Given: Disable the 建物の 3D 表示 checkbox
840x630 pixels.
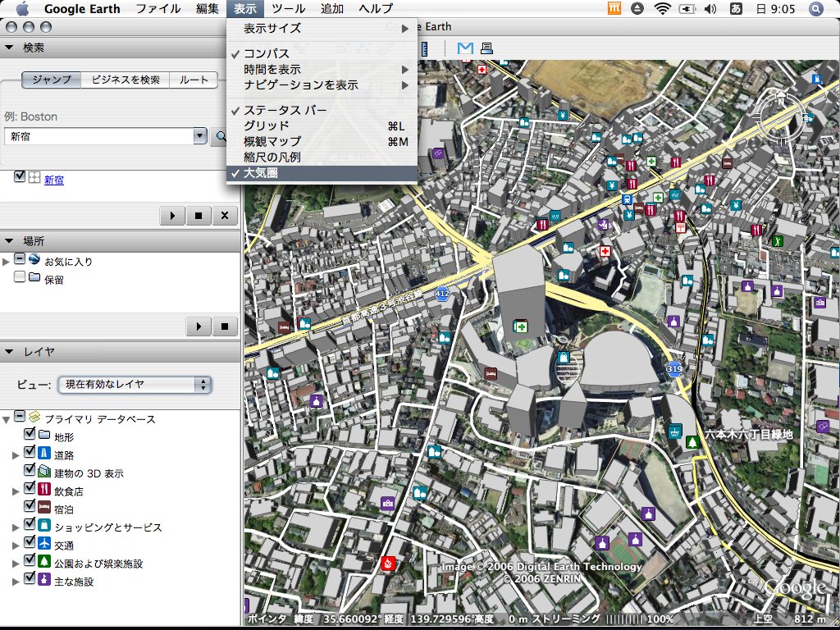Looking at the screenshot, I should [30, 470].
